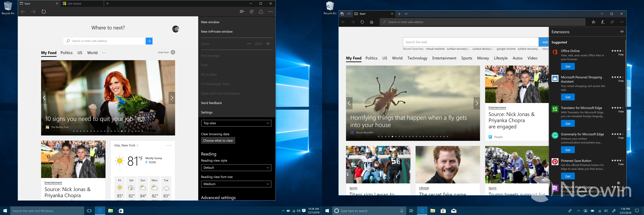Click Set tabs aside icon in right Edge

[x=349, y=14]
